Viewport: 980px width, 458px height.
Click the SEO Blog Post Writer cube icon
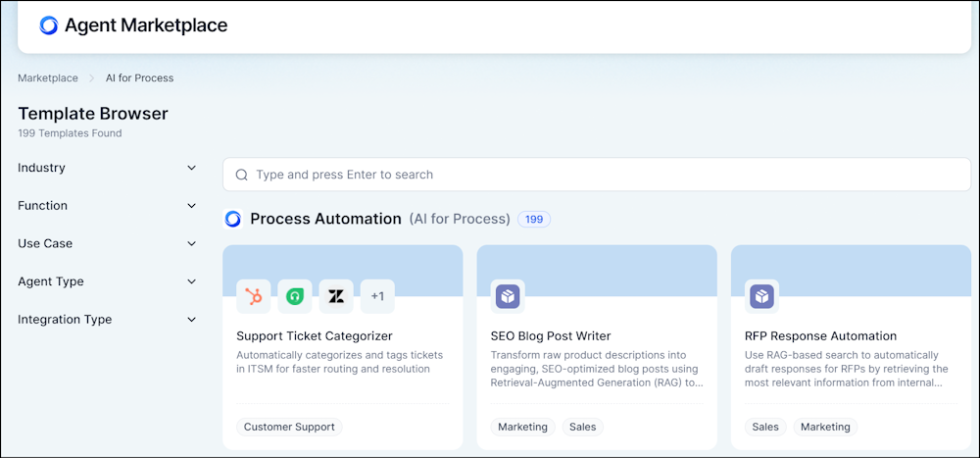pos(508,296)
